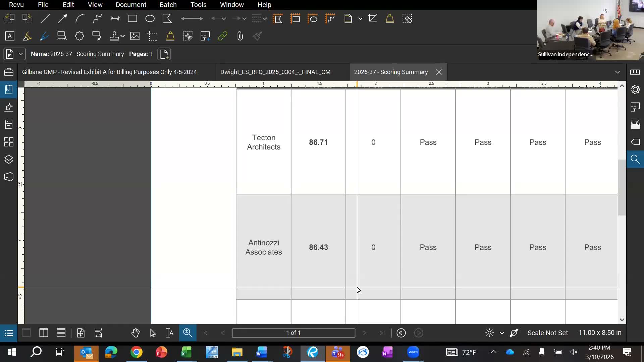Open Excel from the Windows taskbar

pyautogui.click(x=186, y=352)
